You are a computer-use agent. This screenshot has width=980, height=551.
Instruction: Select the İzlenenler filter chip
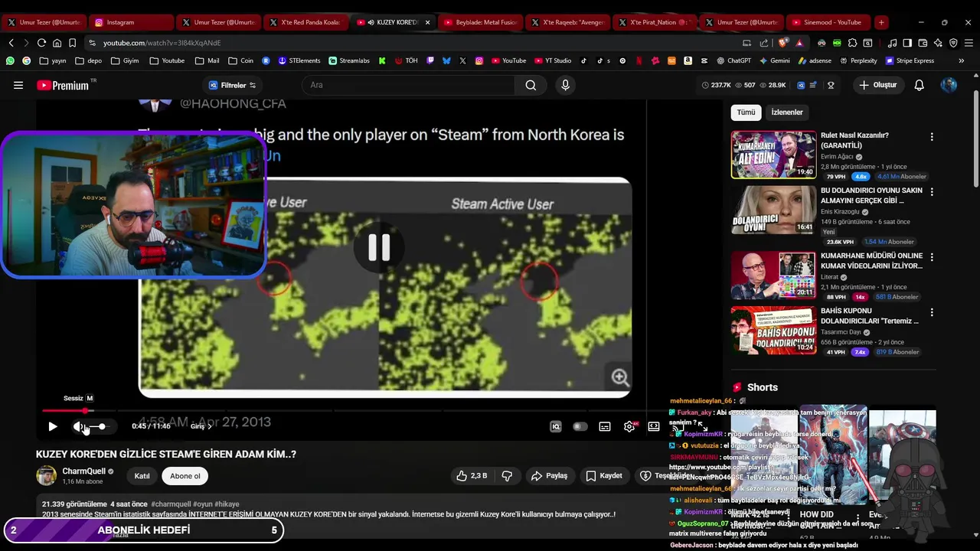pyautogui.click(x=787, y=112)
